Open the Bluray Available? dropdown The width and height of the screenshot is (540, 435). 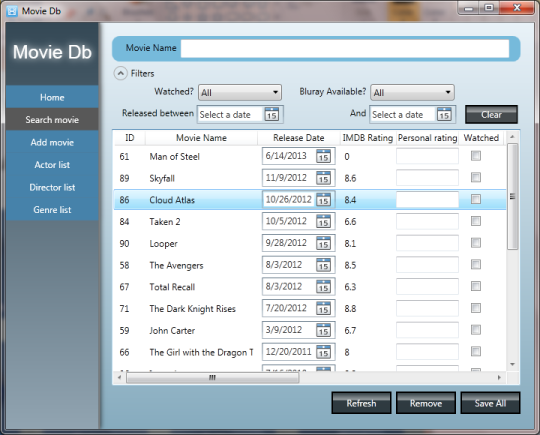click(x=412, y=92)
